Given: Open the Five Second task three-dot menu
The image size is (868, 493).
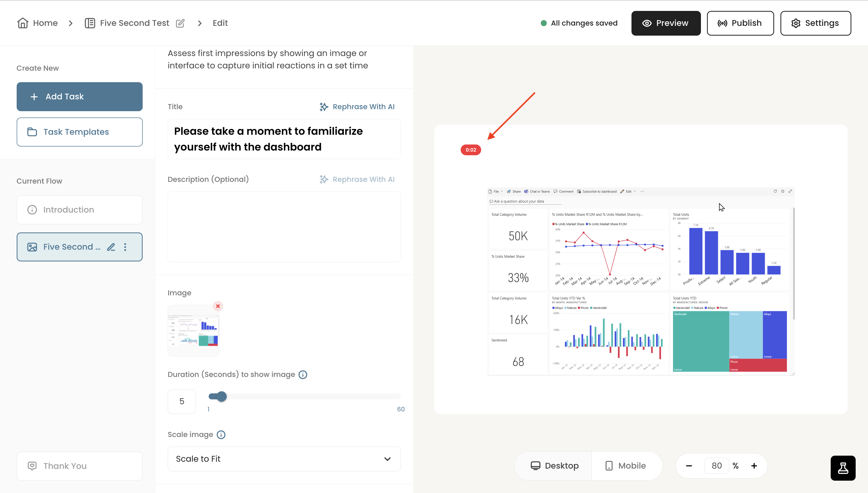Looking at the screenshot, I should 125,247.
